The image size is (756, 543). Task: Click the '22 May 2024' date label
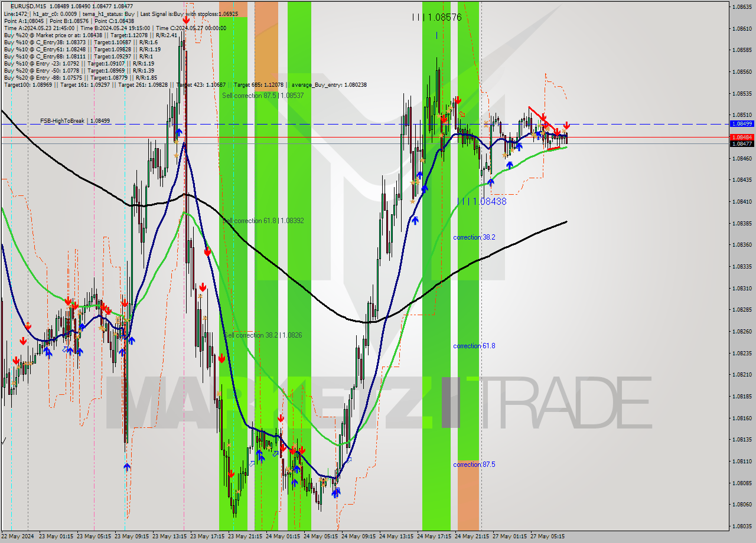tap(18, 537)
